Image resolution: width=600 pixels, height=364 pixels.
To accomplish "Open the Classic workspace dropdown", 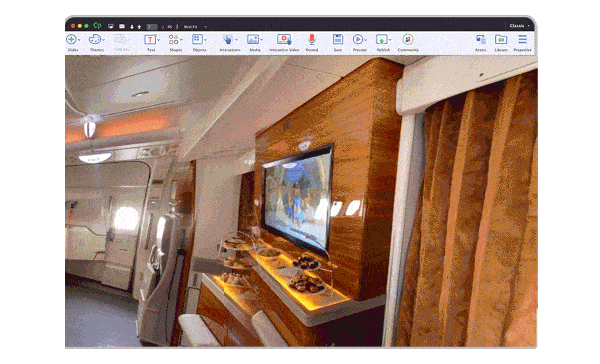I will click(x=519, y=26).
